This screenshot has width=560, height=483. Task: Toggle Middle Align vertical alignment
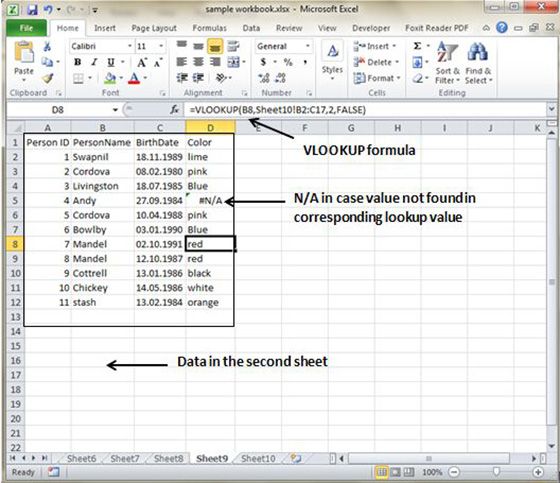pos(198,46)
